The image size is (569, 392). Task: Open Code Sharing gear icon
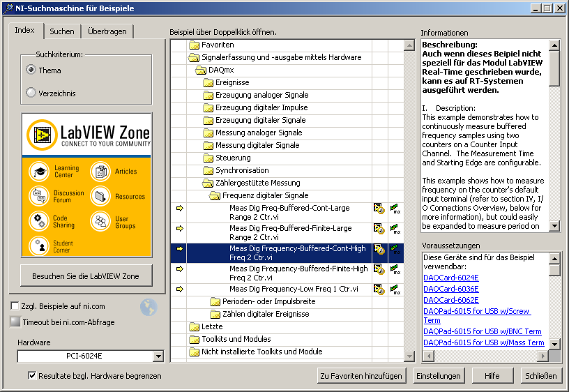tap(39, 220)
